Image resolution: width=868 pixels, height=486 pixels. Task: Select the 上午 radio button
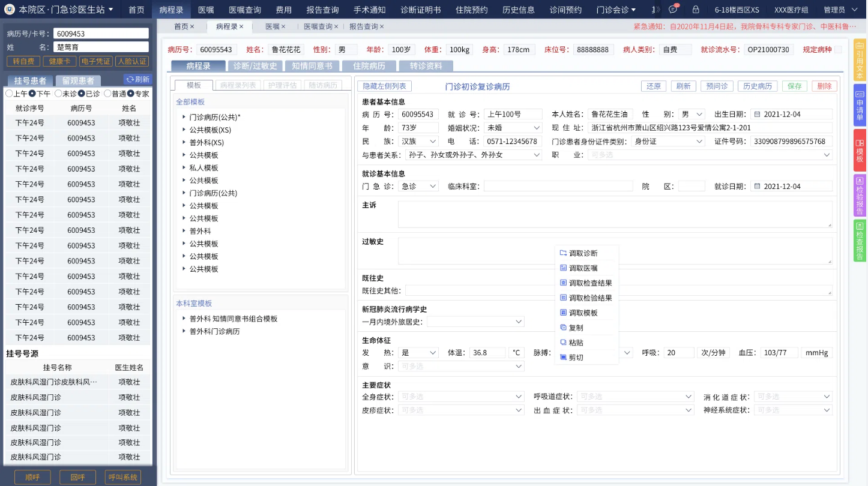coord(9,94)
